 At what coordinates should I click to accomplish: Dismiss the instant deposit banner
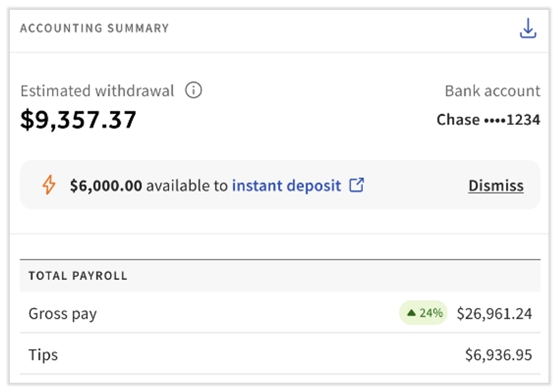coord(496,186)
